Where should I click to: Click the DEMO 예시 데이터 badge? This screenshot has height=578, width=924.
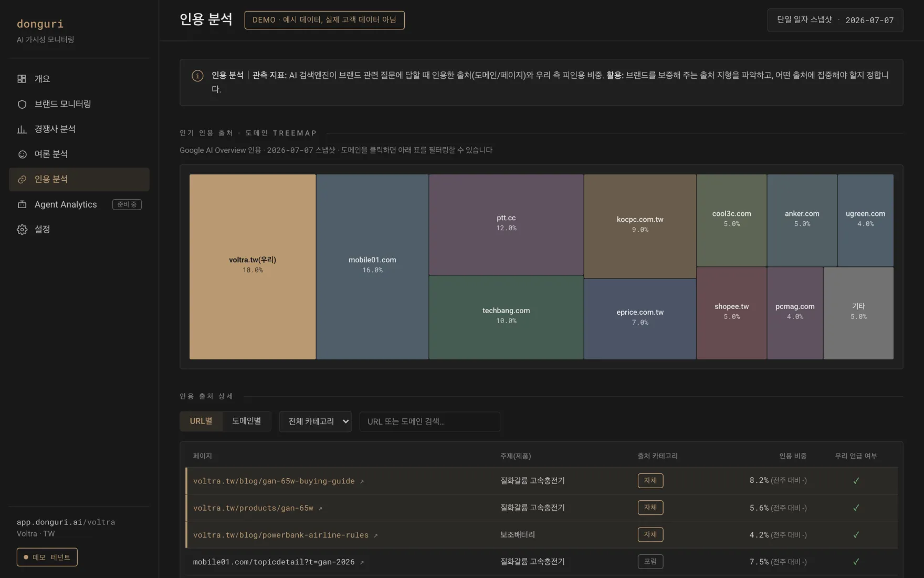(324, 20)
